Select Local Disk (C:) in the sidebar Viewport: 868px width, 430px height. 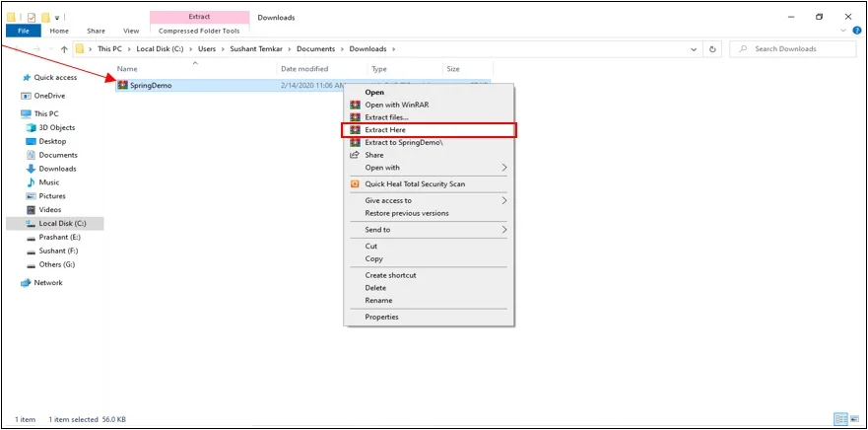pyautogui.click(x=55, y=223)
